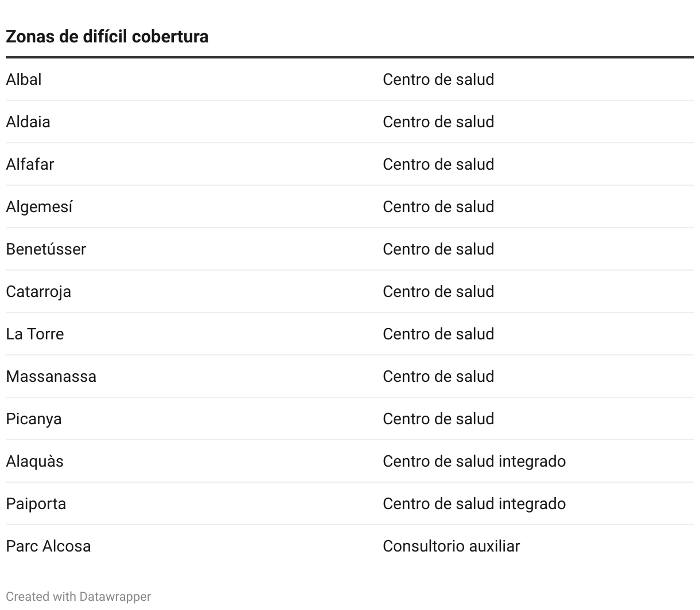Open the Created with Datawrapper link

pyautogui.click(x=79, y=596)
